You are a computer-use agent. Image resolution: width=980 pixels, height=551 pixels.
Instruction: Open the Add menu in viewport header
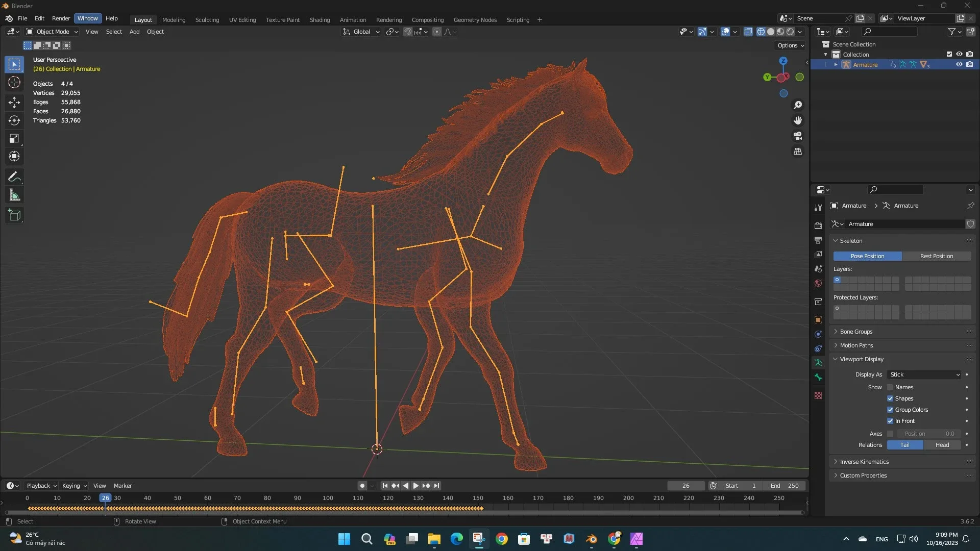pos(134,32)
